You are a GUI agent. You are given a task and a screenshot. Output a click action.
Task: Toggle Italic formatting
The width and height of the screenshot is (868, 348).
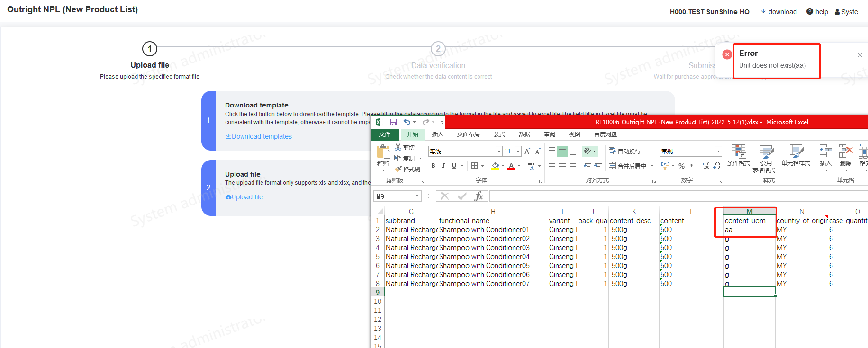pos(443,166)
